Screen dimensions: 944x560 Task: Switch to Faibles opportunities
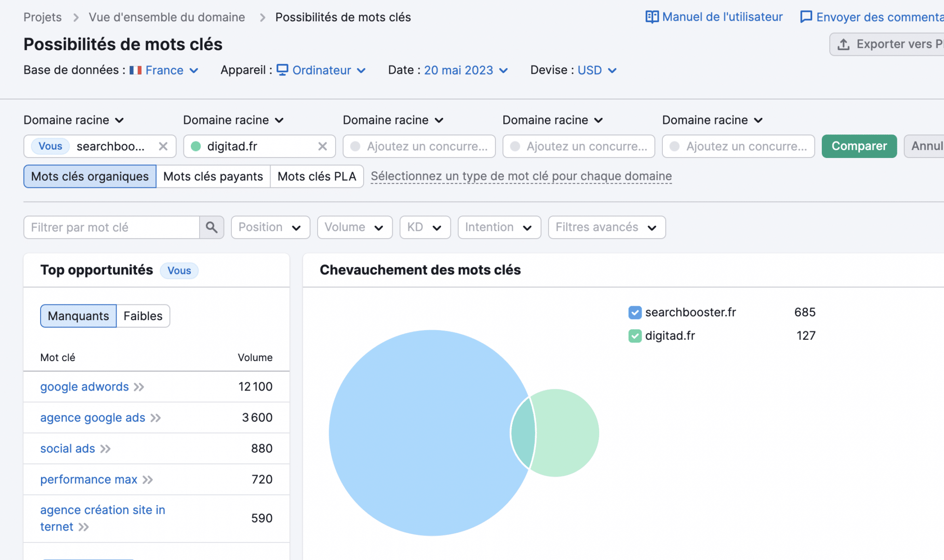pyautogui.click(x=143, y=316)
